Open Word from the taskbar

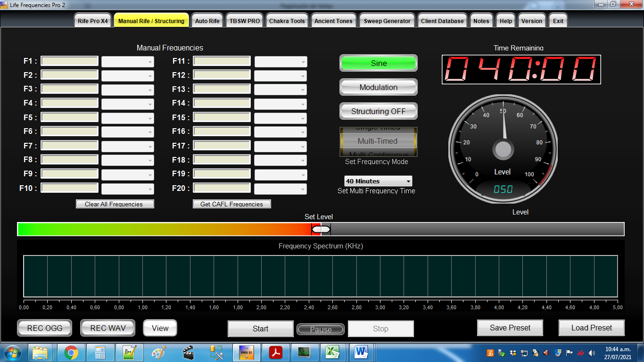(x=362, y=352)
